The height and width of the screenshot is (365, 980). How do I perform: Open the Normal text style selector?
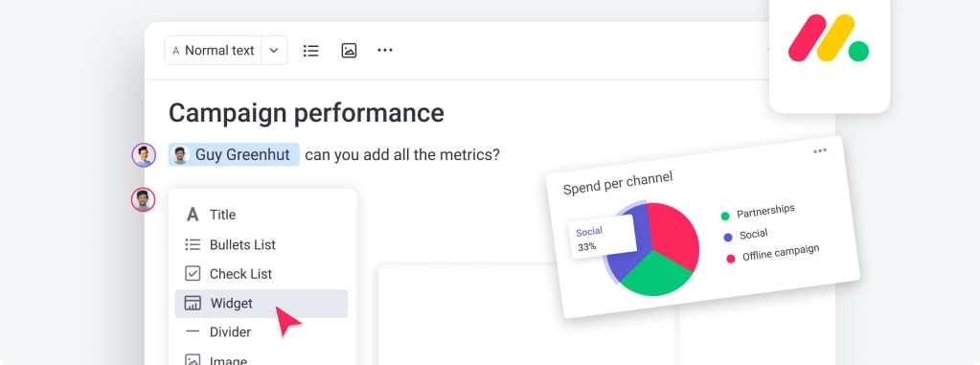[x=213, y=51]
